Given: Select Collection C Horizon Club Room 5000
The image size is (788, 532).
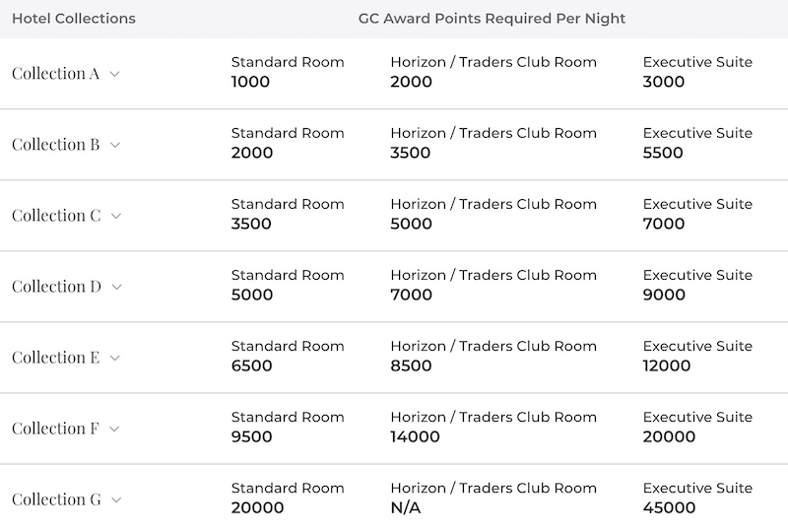Looking at the screenshot, I should click(x=411, y=224).
